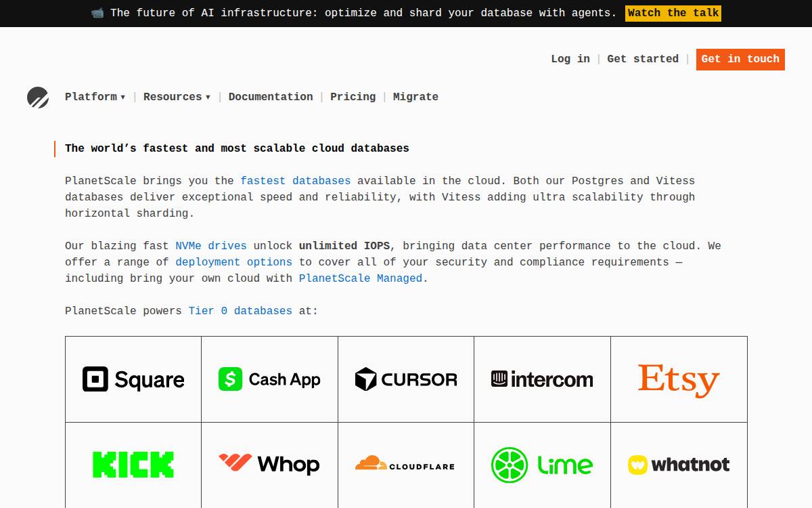The image size is (812, 508).
Task: Expand the Platform dropdown menu
Action: pyautogui.click(x=95, y=97)
